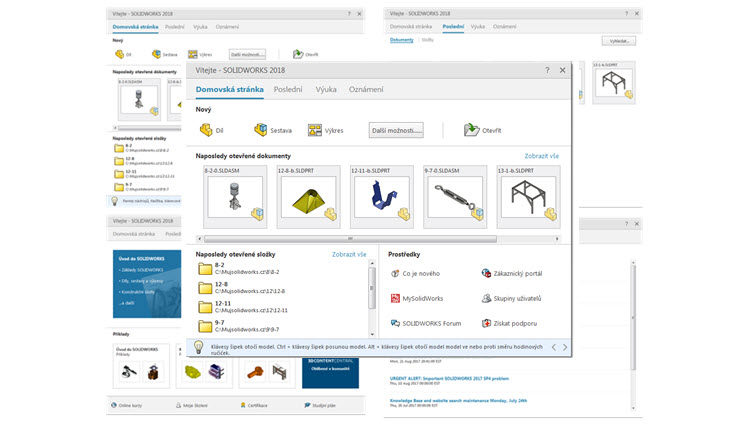The height and width of the screenshot is (433, 750).
Task: Open Certifikace in Výuka background window
Action: click(254, 405)
